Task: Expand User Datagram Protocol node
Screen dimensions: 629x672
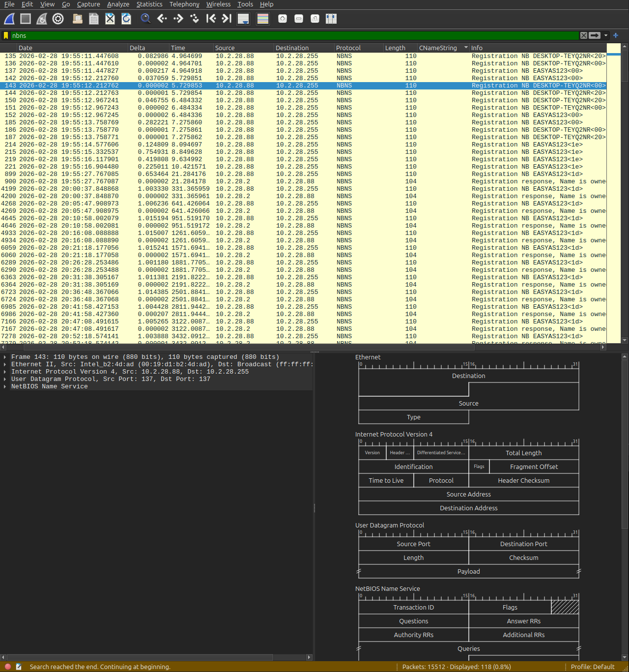Action: [5, 380]
